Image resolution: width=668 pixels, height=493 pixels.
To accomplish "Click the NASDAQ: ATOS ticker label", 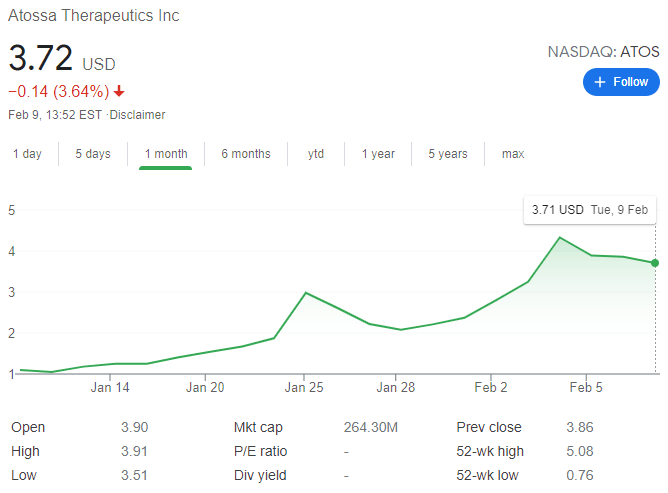I will (x=603, y=51).
